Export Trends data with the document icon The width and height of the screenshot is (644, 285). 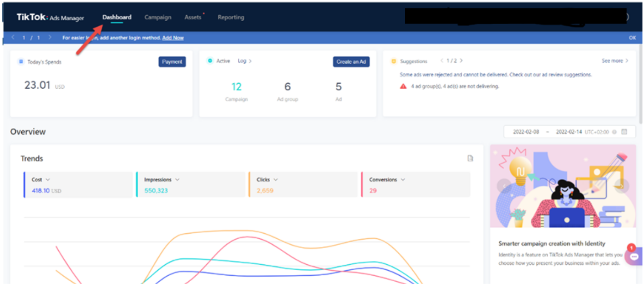(470, 158)
